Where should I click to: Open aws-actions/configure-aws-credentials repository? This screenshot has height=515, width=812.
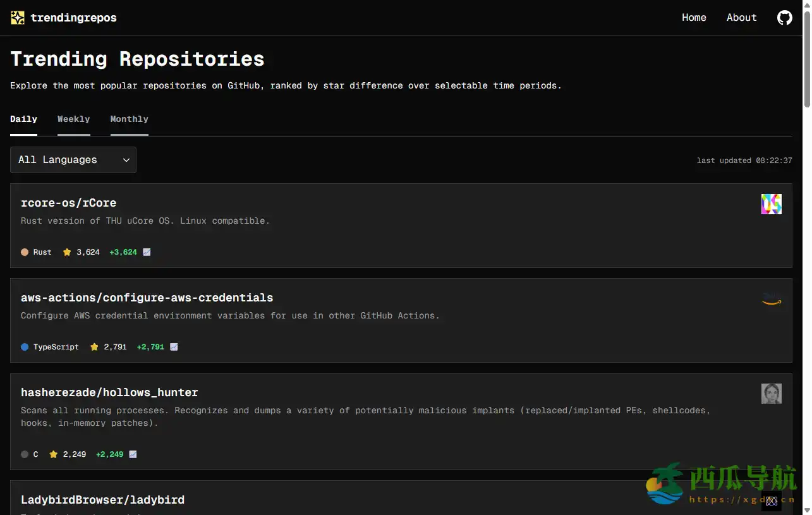point(147,298)
